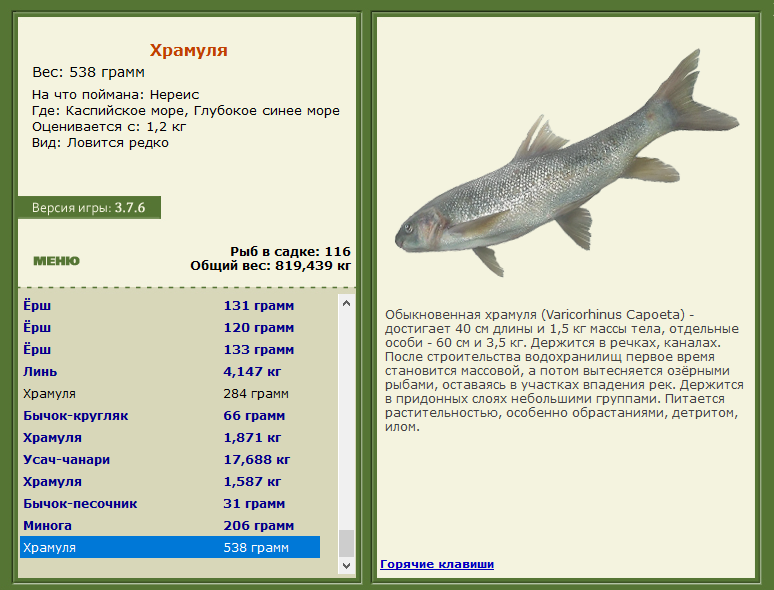The height and width of the screenshot is (590, 774).
Task: Click the Обыкновенная храмуля description paragraph
Action: click(x=564, y=370)
